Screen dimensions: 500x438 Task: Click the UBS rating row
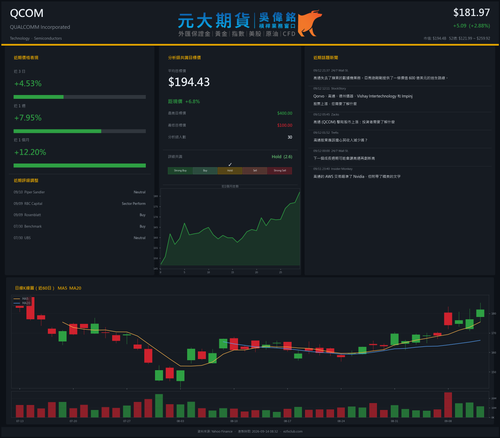coord(80,238)
